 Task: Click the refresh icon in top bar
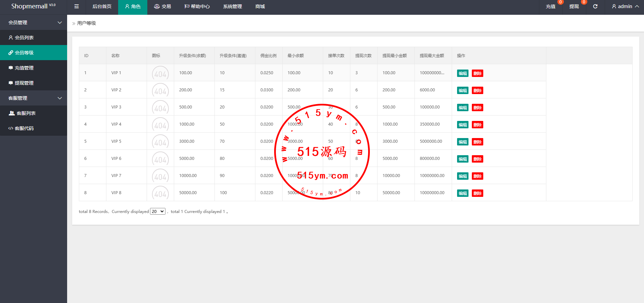(x=595, y=6)
